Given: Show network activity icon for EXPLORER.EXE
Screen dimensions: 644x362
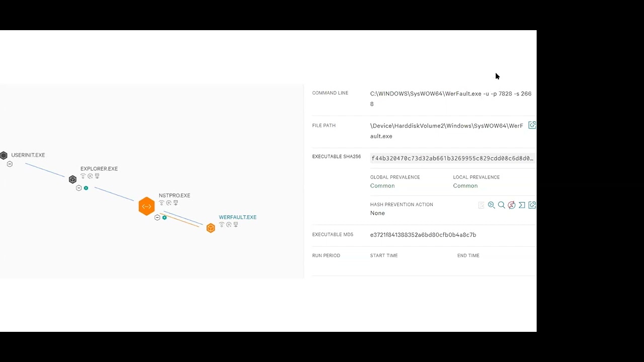Looking at the screenshot, I should tap(83, 176).
